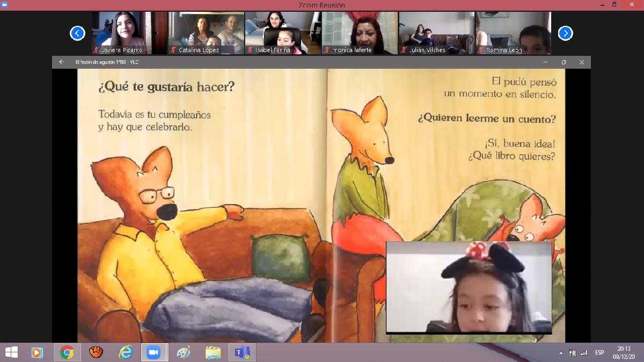Open the Windows Start menu
The width and height of the screenshot is (644, 362).
point(11,352)
